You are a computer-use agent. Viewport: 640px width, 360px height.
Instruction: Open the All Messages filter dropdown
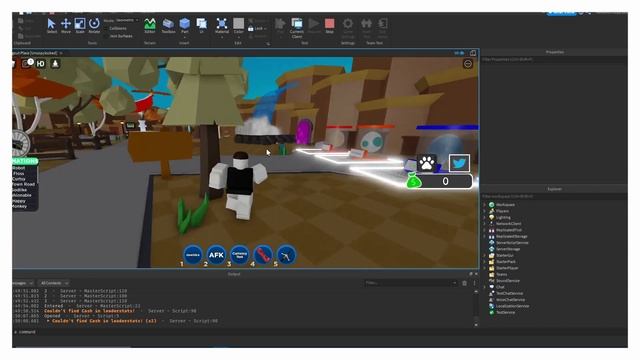click(x=23, y=283)
